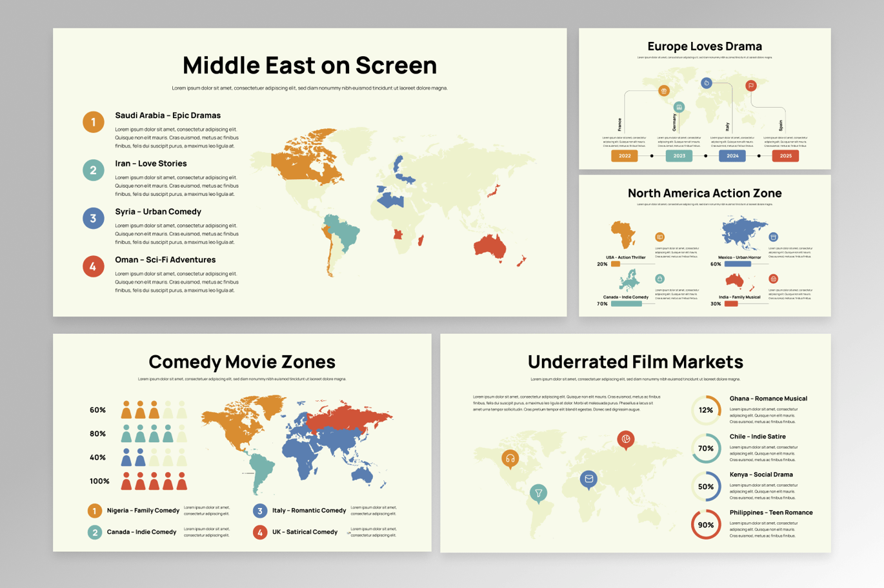Click the red flag icon for Spain
The width and height of the screenshot is (884, 588).
point(751,86)
